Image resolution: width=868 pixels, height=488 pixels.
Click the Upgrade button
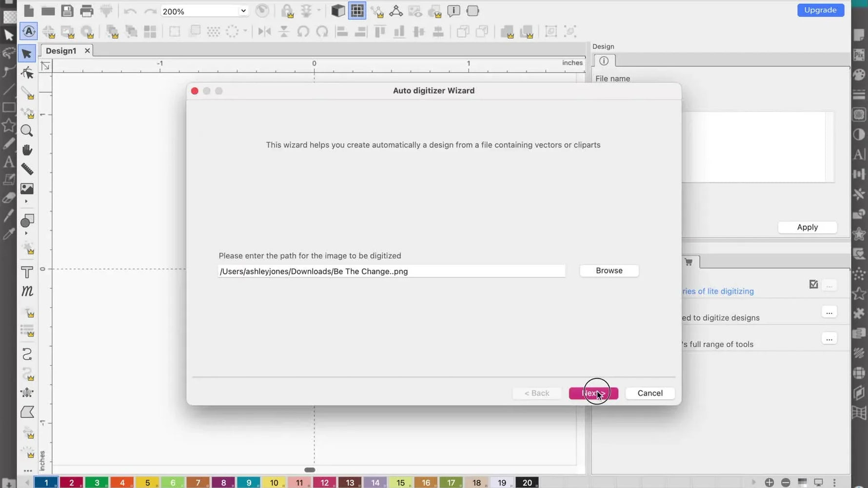pyautogui.click(x=820, y=10)
